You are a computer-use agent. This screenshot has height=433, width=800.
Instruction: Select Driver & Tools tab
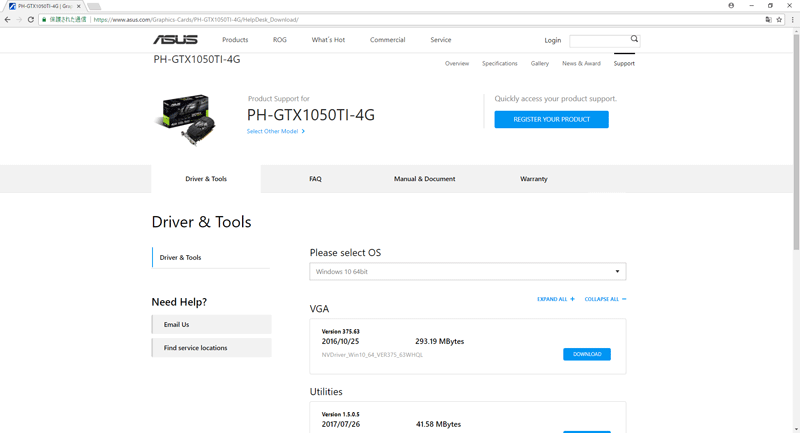(x=206, y=179)
